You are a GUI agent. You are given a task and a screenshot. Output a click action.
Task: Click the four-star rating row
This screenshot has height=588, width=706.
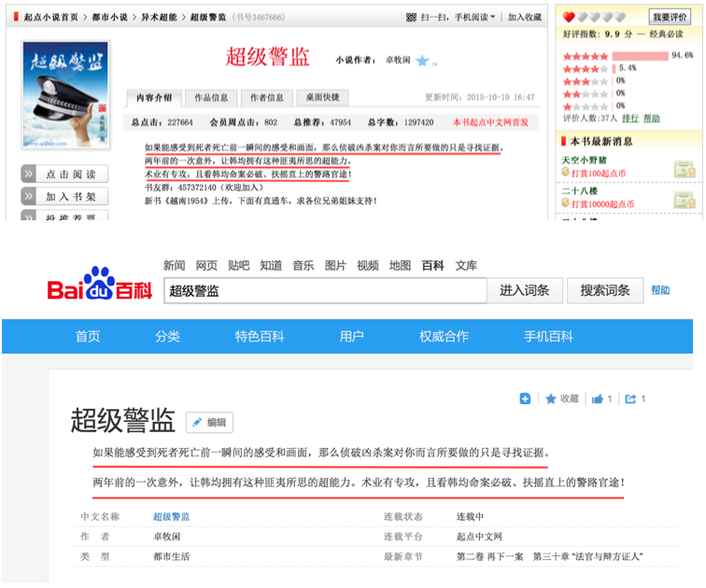click(600, 69)
